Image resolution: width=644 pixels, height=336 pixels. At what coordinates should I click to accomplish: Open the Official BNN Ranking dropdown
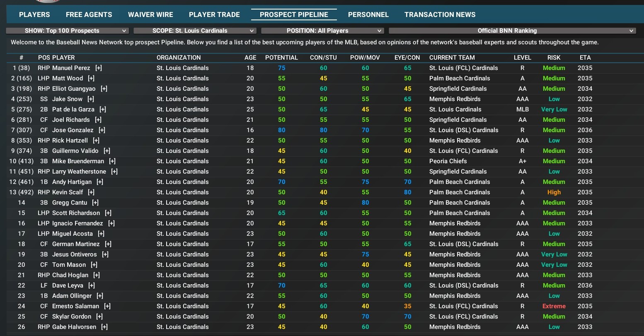pyautogui.click(x=512, y=31)
